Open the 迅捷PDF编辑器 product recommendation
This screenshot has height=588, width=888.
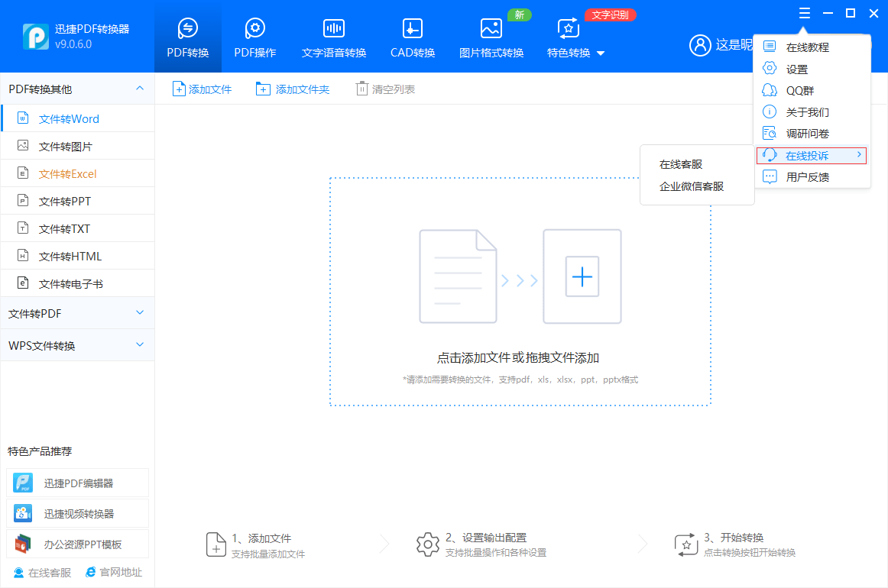[x=78, y=483]
